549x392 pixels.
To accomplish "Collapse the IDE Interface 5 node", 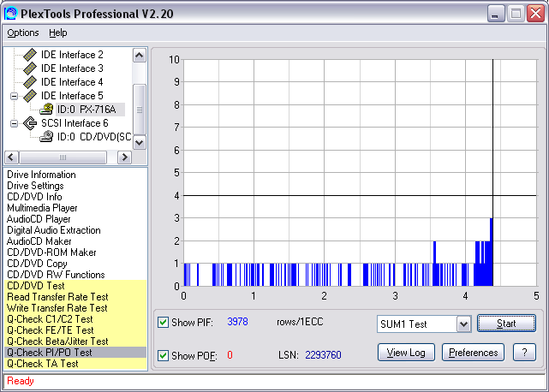I will [x=14, y=96].
